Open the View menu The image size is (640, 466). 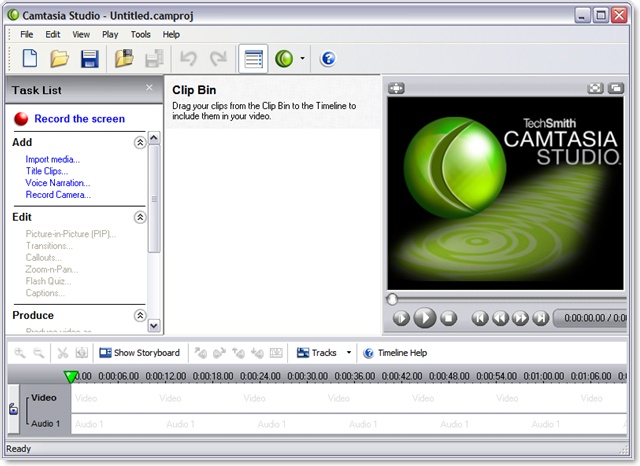81,34
